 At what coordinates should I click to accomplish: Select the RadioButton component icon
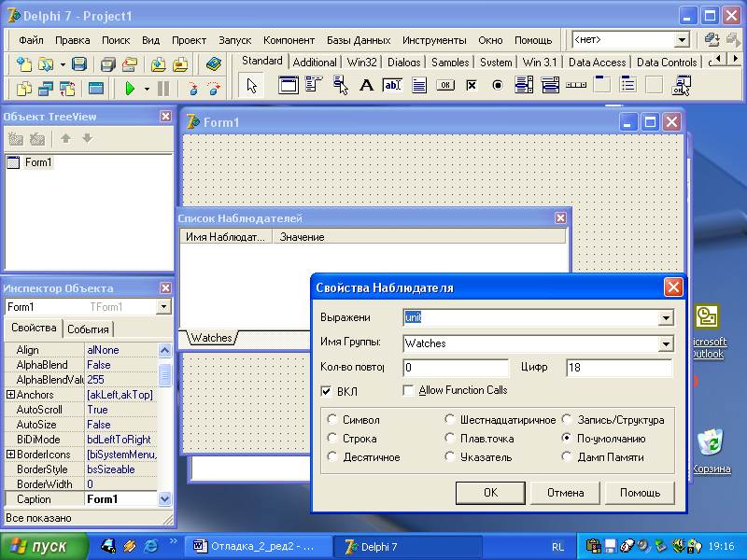click(498, 86)
